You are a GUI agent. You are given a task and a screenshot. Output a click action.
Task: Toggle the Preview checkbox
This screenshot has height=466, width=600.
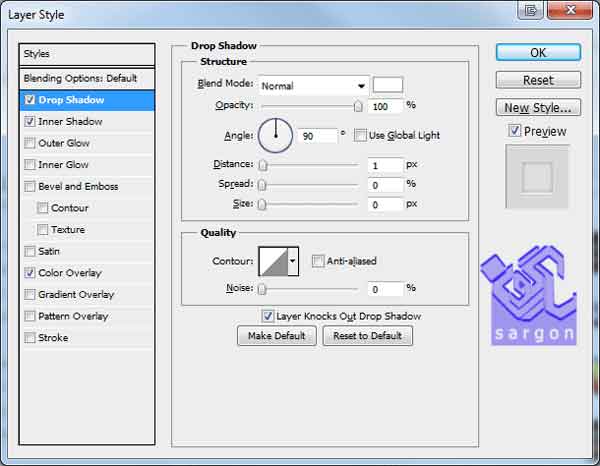click(515, 131)
